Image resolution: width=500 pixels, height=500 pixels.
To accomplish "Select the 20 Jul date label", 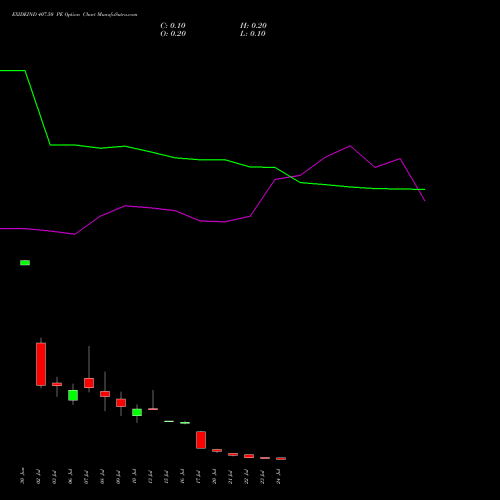I will [x=214, y=476].
